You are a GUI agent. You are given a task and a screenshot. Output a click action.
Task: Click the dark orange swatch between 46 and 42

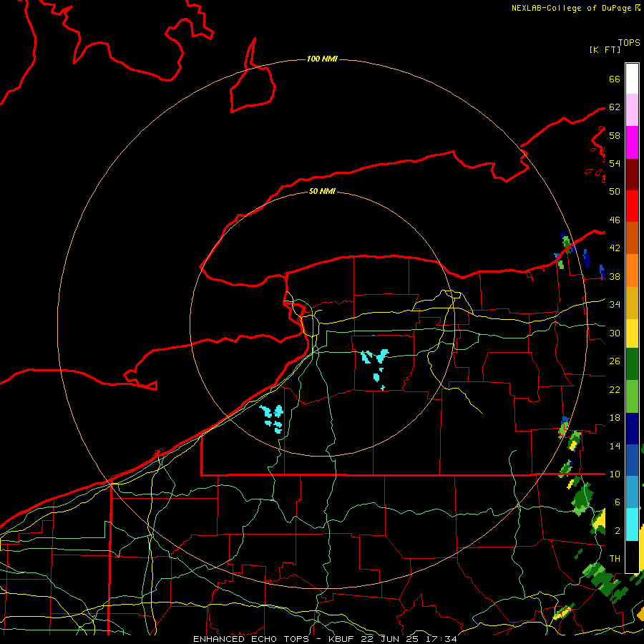(632, 238)
